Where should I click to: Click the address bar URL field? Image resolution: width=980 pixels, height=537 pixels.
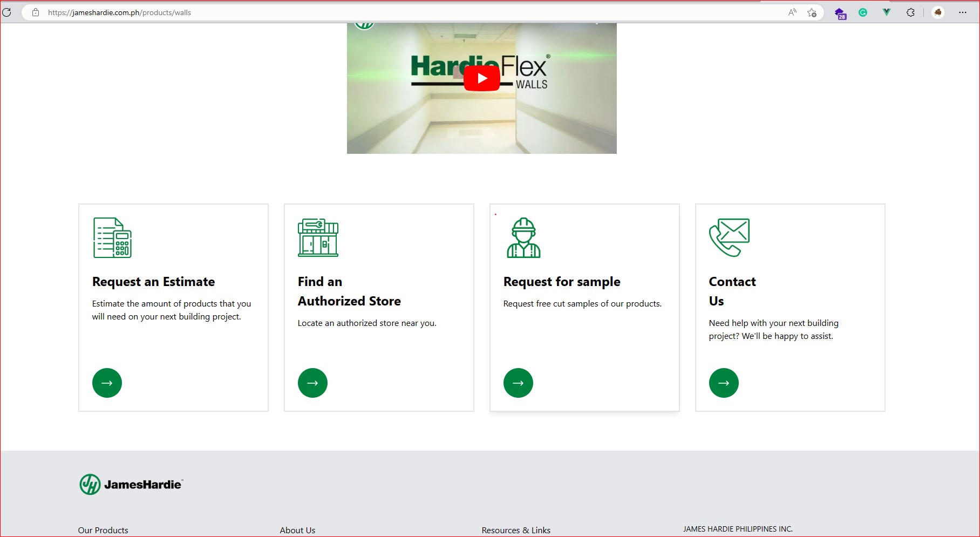click(x=378, y=12)
